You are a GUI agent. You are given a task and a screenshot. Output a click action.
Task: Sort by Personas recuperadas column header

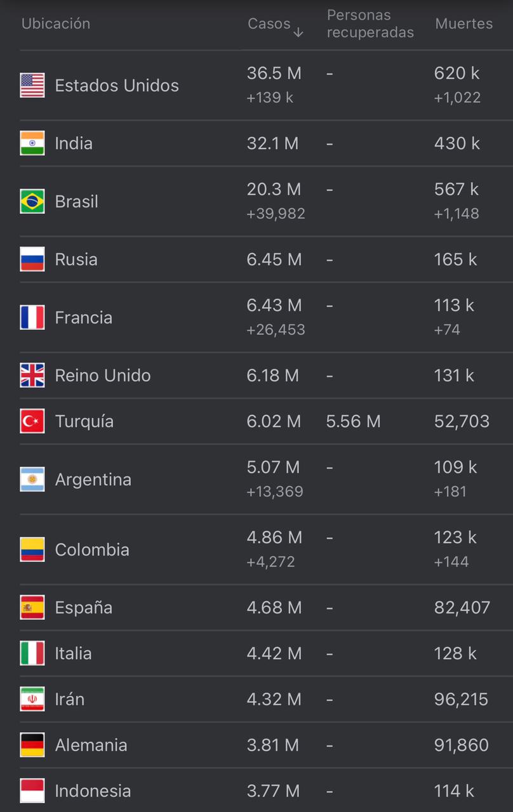pyautogui.click(x=370, y=23)
